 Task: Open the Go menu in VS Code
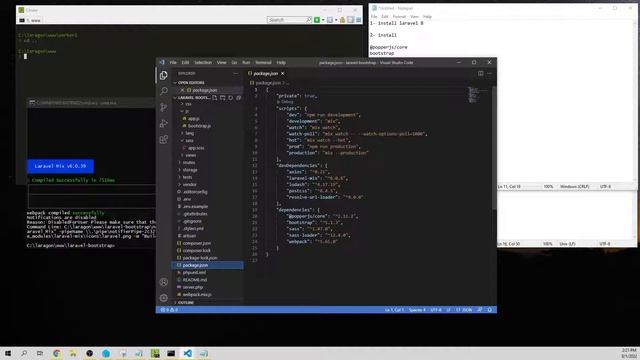click(x=234, y=62)
